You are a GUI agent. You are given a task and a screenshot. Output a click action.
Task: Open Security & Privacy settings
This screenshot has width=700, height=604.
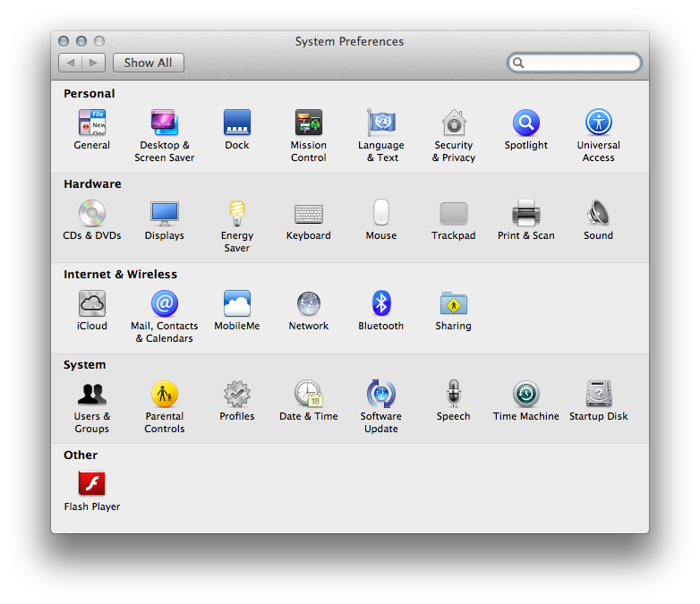(453, 123)
